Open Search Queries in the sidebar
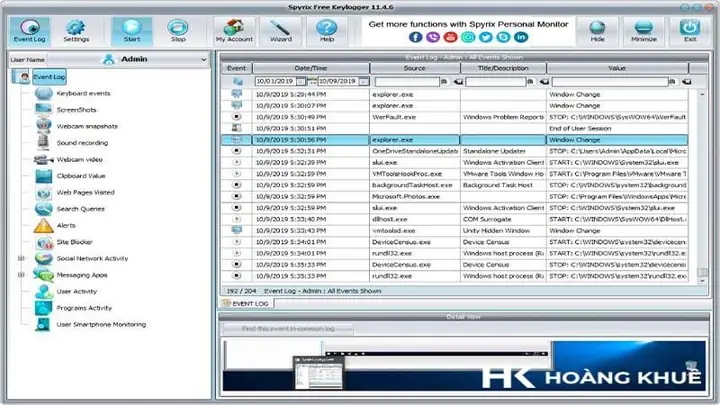The image size is (720, 405). [x=80, y=209]
